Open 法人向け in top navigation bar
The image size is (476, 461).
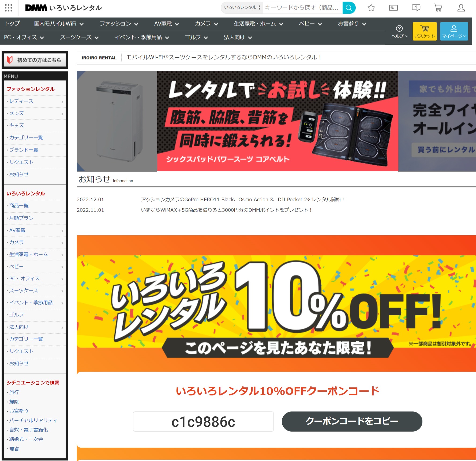(x=238, y=37)
